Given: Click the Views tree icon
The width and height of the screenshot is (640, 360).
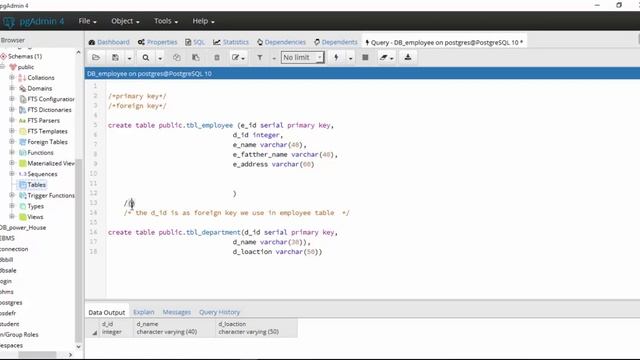Looking at the screenshot, I should click(22, 217).
